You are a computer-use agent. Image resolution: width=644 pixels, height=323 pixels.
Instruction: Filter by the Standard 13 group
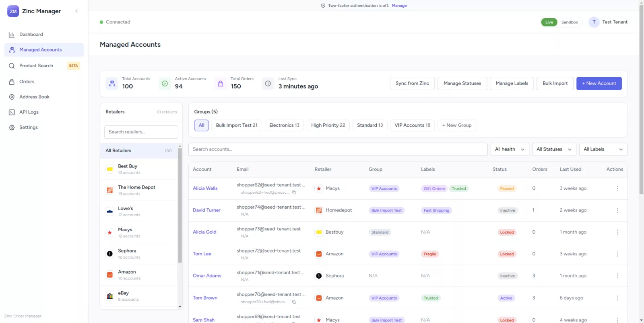pos(370,125)
